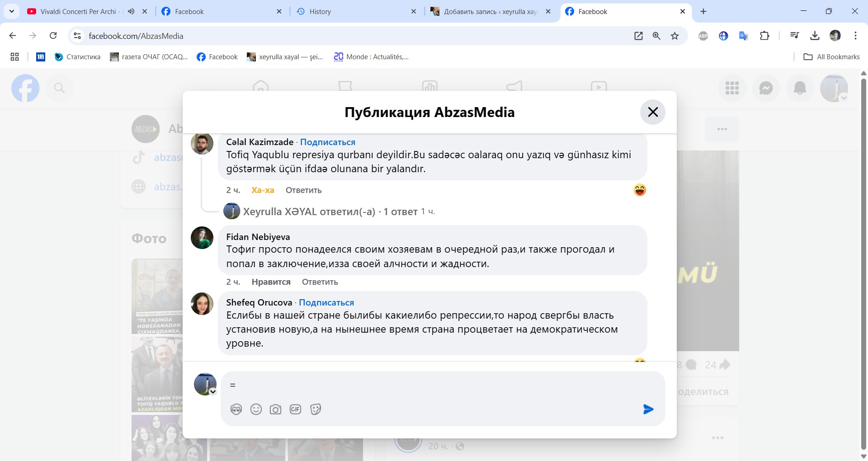Viewport: 868px width, 461px height.
Task: Like Fidan Nebiyeva's comment with Нравится
Action: click(x=271, y=282)
